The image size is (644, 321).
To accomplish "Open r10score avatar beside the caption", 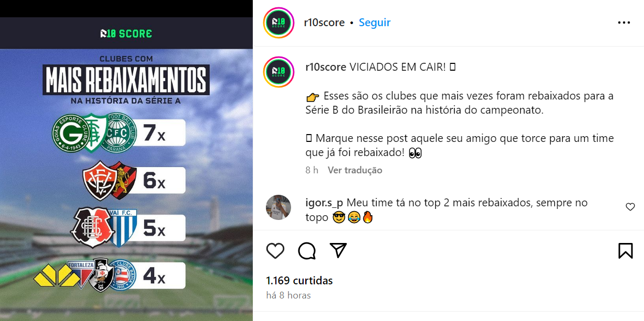I will pyautogui.click(x=279, y=71).
